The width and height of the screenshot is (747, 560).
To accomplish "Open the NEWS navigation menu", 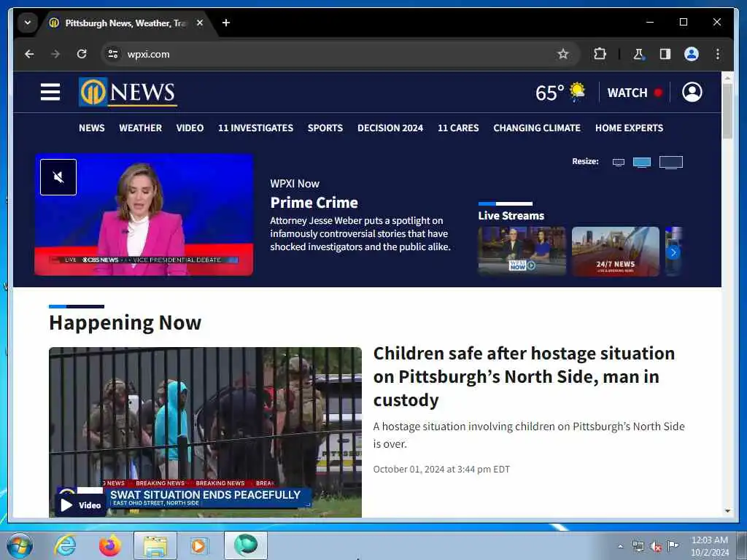I will tap(91, 128).
